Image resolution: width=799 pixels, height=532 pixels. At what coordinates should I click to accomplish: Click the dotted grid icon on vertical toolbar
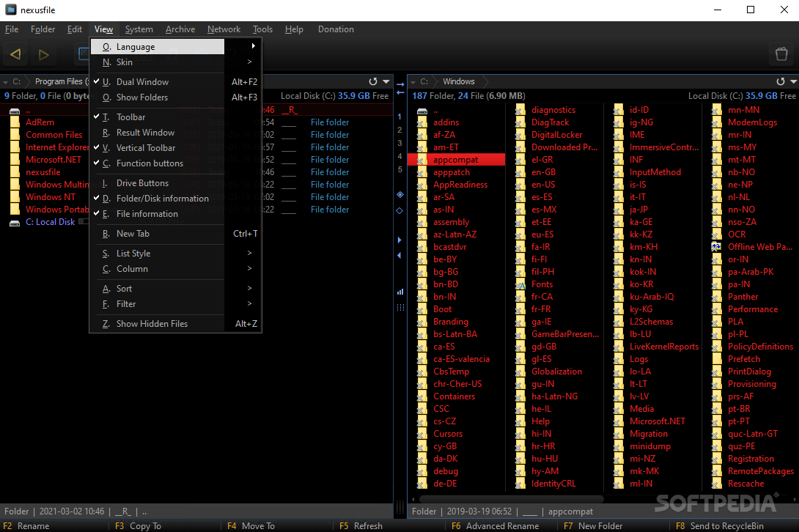tap(400, 307)
